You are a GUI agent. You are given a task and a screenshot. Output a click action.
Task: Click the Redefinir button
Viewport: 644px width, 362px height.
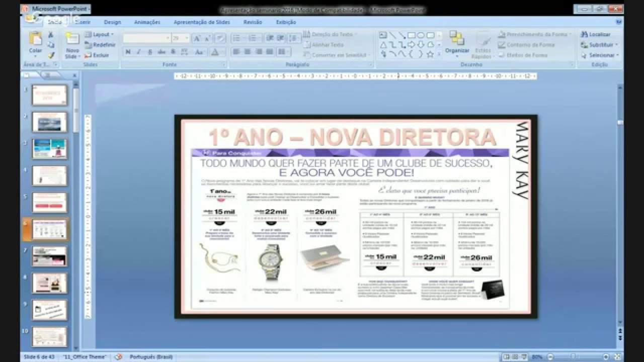(100, 45)
